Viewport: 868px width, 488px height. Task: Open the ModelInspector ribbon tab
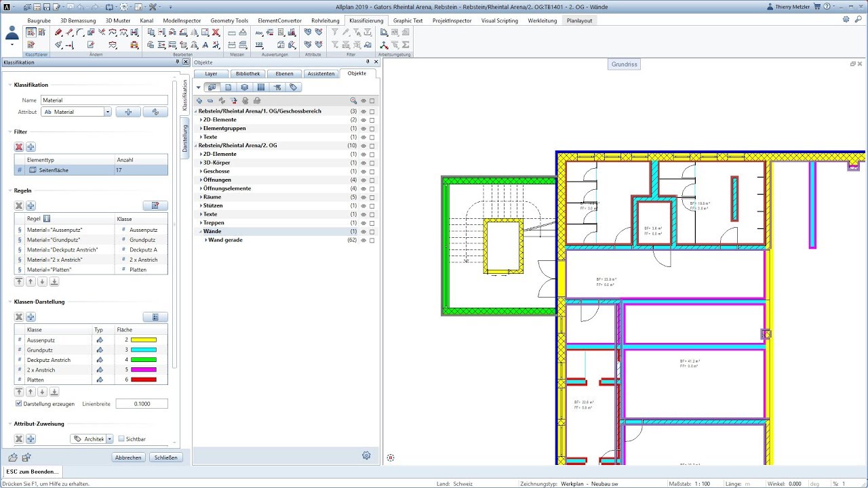tap(182, 20)
